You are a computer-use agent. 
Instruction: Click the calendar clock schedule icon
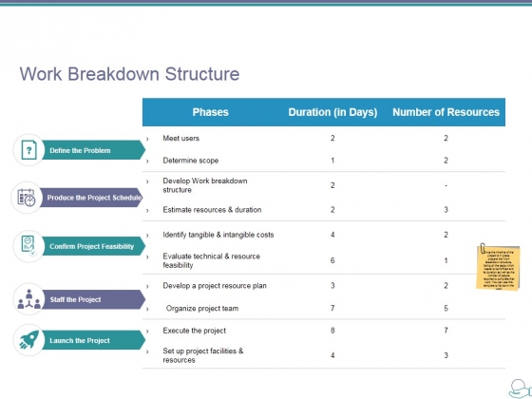[27, 198]
